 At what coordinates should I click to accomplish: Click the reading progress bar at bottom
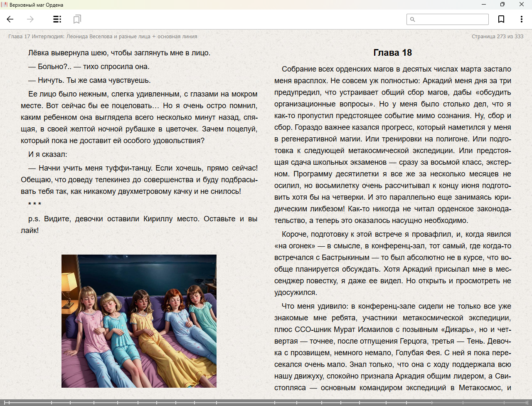pyautogui.click(x=266, y=402)
